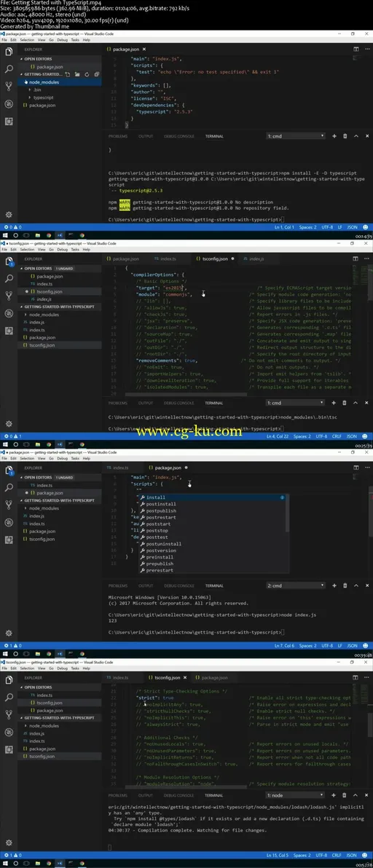Open tsconfig.json in the install suggestions window explorer
Screen dimensions: 373x868
(60, 539)
